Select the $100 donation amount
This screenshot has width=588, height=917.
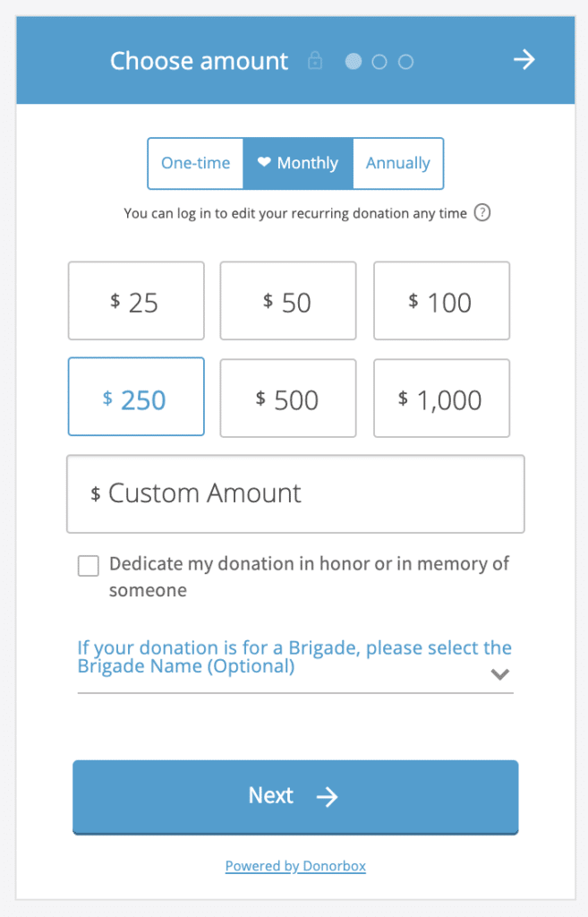441,301
